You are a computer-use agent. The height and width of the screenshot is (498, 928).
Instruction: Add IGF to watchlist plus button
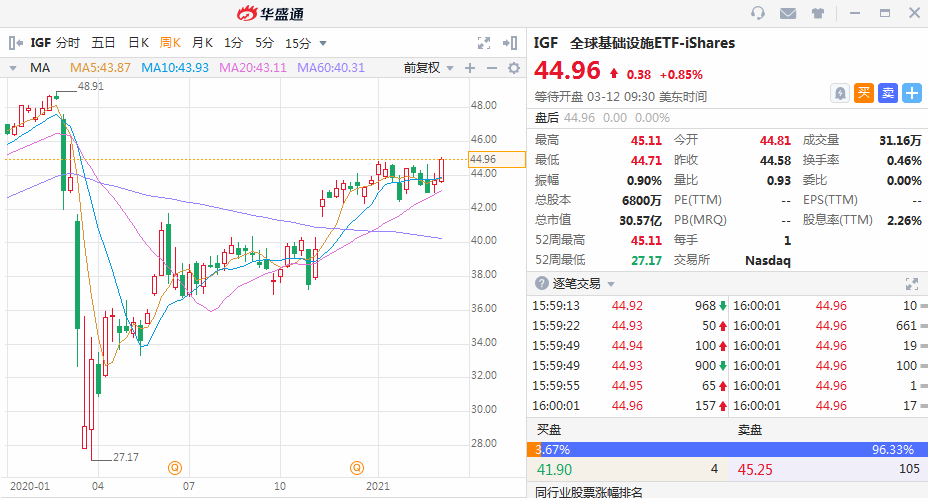(x=912, y=93)
